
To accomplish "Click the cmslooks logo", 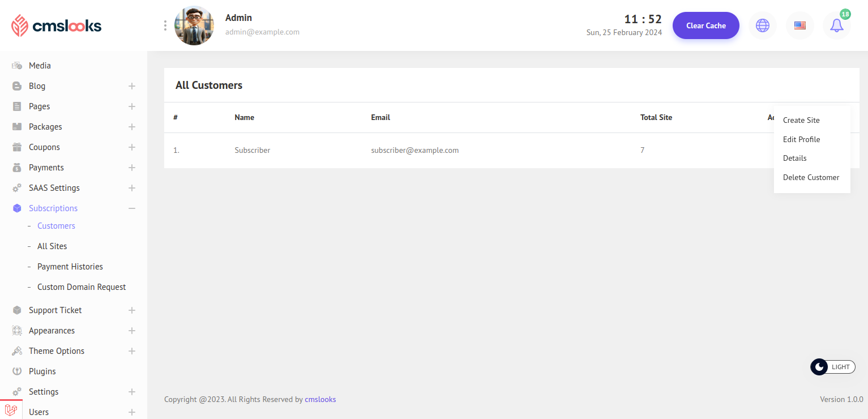I will pyautogui.click(x=57, y=25).
